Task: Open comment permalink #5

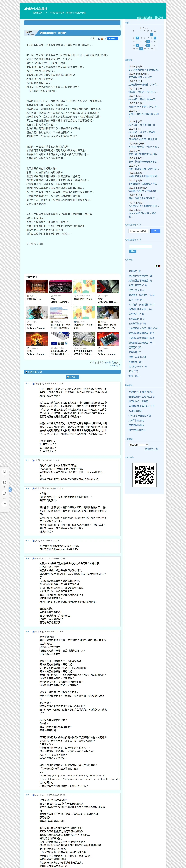Action: pos(27,558)
